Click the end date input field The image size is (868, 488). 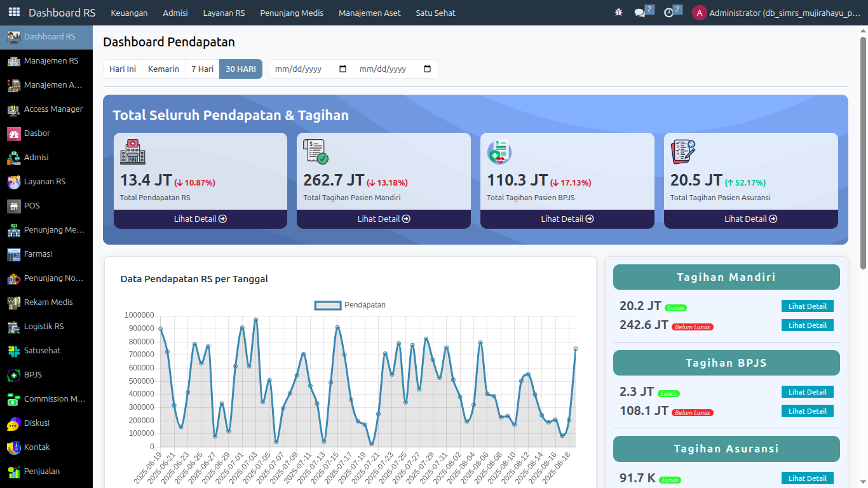pos(383,69)
